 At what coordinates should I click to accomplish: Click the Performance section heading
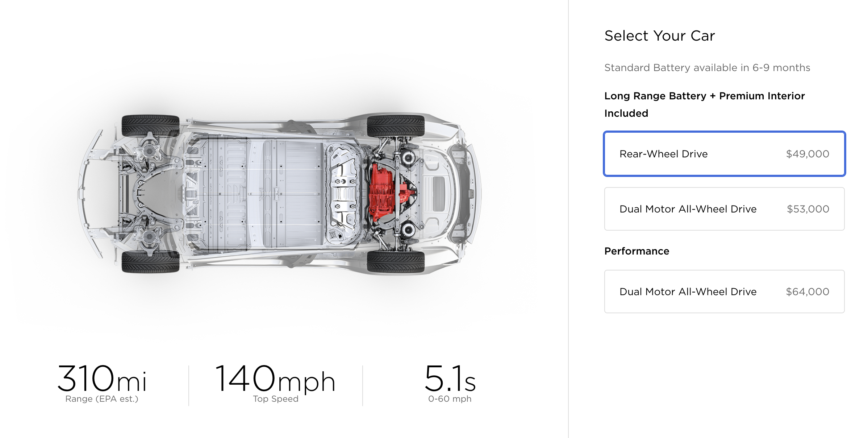pyautogui.click(x=637, y=251)
